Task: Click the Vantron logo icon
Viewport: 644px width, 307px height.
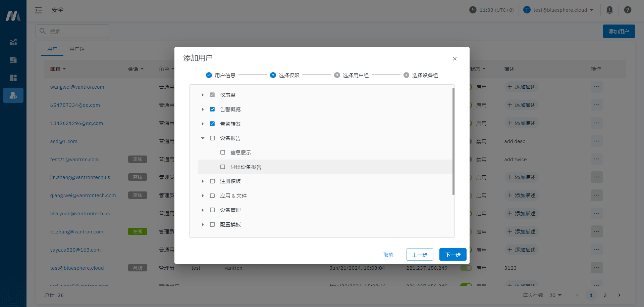Action: (13, 16)
